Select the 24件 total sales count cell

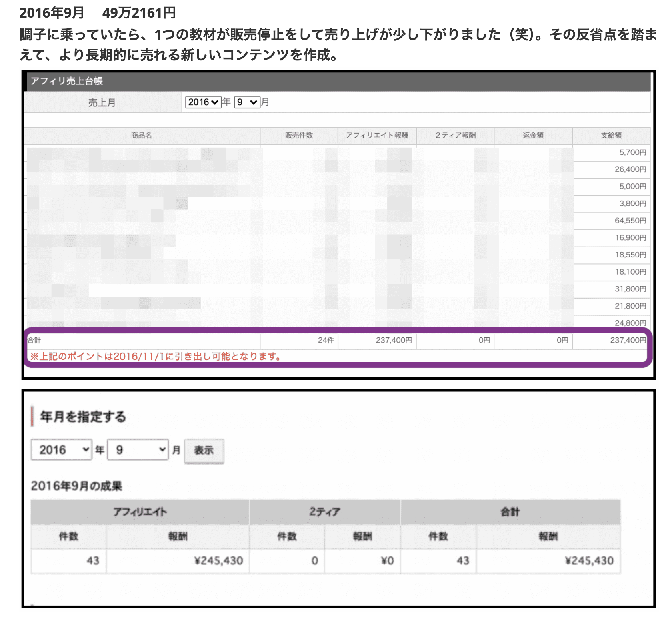tap(326, 340)
